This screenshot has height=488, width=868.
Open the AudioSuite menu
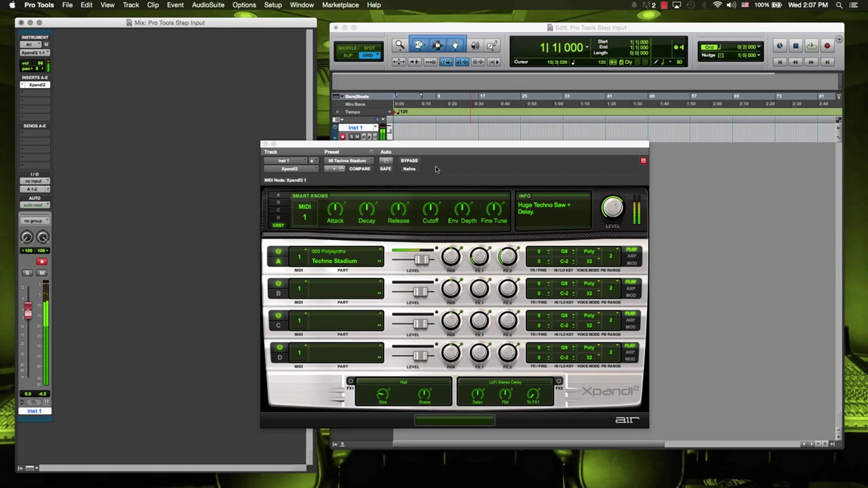coord(208,5)
